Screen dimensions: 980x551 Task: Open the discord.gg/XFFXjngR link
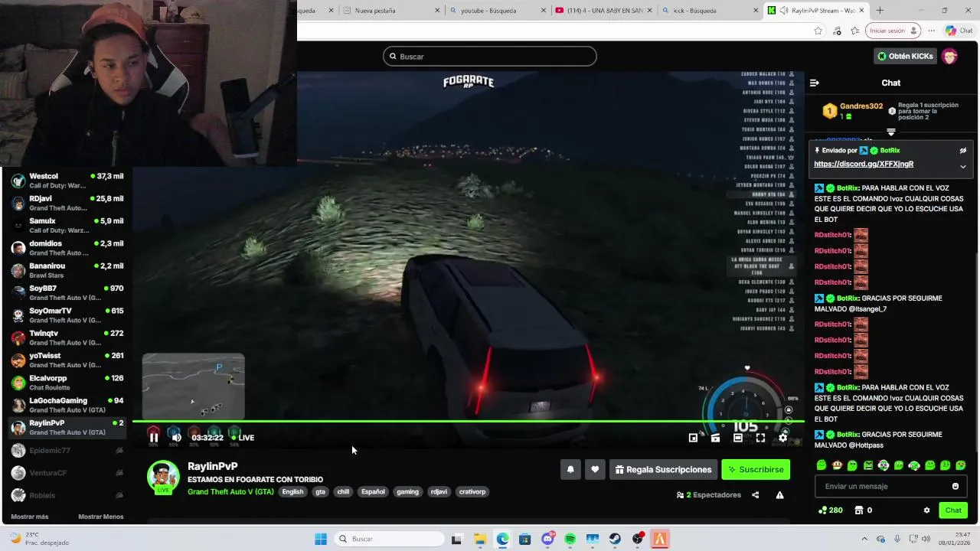coord(864,164)
